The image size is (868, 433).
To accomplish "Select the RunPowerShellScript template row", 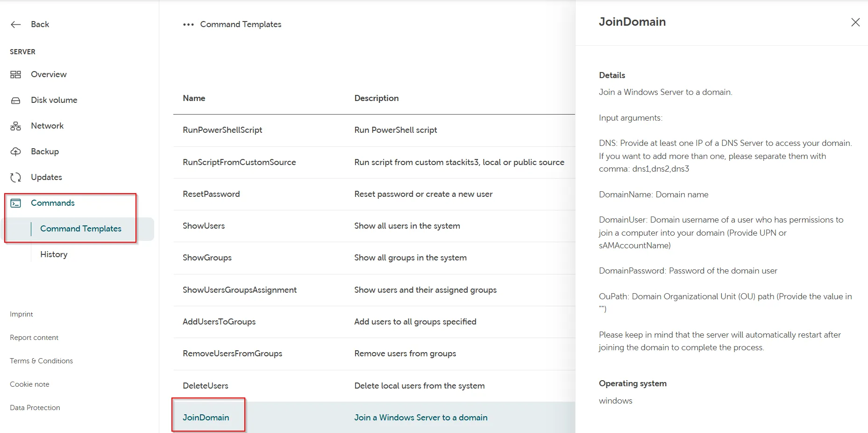I will (222, 130).
